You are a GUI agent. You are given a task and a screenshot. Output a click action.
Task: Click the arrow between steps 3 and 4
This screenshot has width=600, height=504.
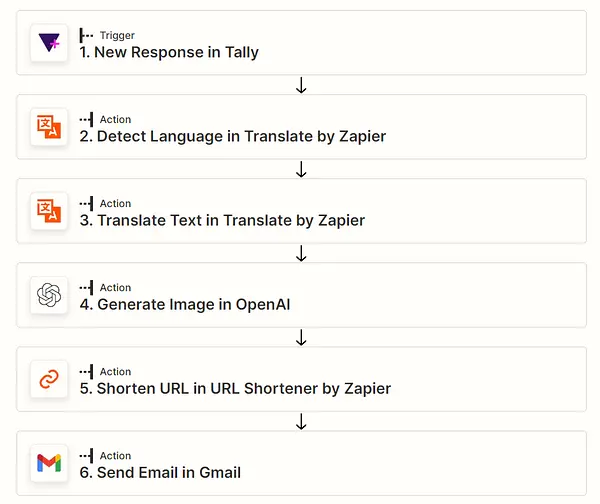click(x=301, y=253)
